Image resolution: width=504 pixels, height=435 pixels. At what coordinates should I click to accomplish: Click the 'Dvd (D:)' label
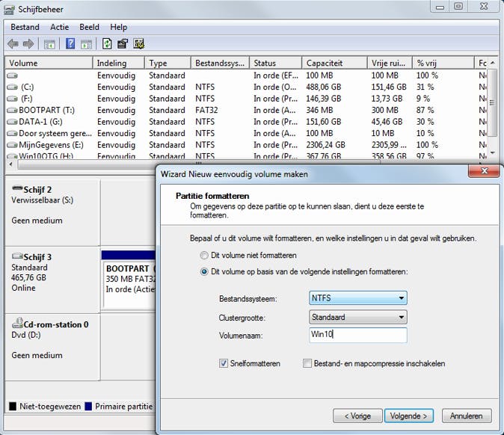click(26, 335)
